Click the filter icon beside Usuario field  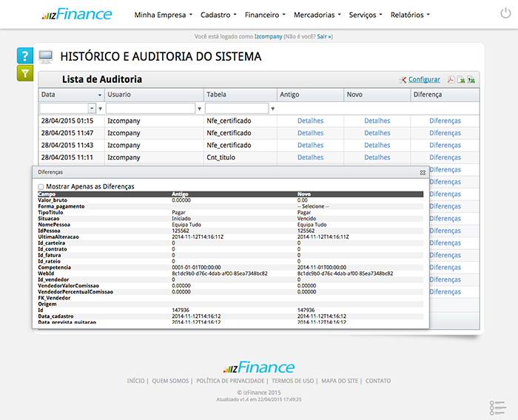point(200,109)
